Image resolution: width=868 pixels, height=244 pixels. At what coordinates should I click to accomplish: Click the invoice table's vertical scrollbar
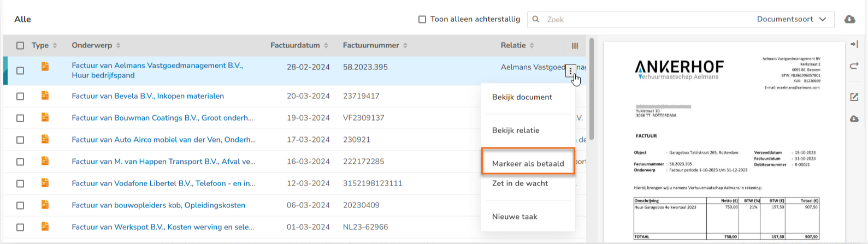[591, 90]
